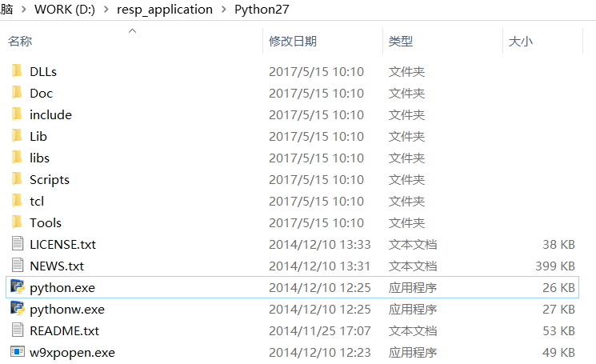Image resolution: width=596 pixels, height=364 pixels.
Task: Select the LICENSE.txt file name
Action: click(62, 245)
